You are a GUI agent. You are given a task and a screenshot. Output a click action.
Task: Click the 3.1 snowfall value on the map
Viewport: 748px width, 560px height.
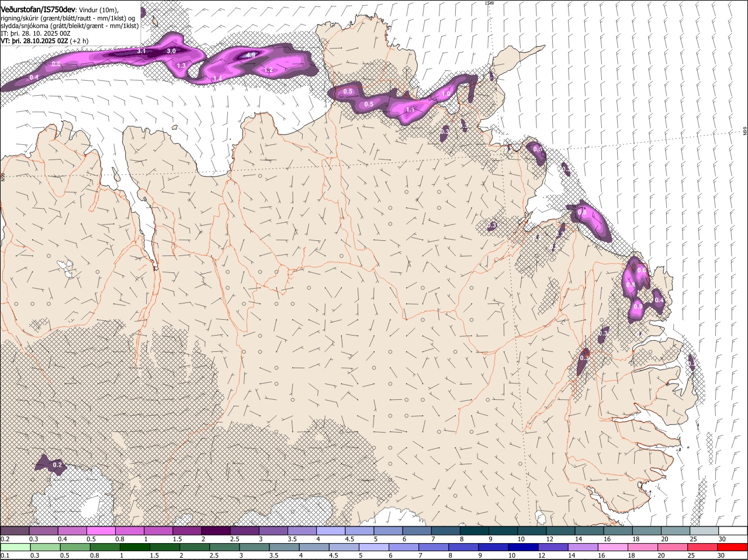pyautogui.click(x=141, y=51)
